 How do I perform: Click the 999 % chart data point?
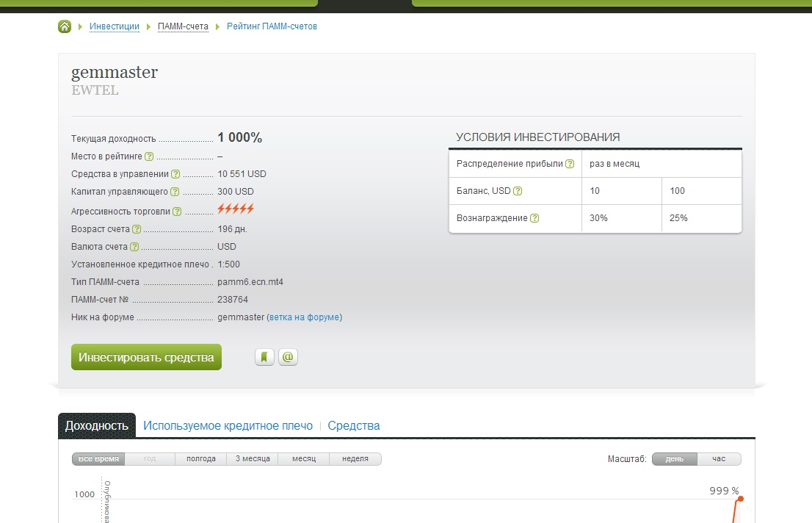tap(741, 499)
